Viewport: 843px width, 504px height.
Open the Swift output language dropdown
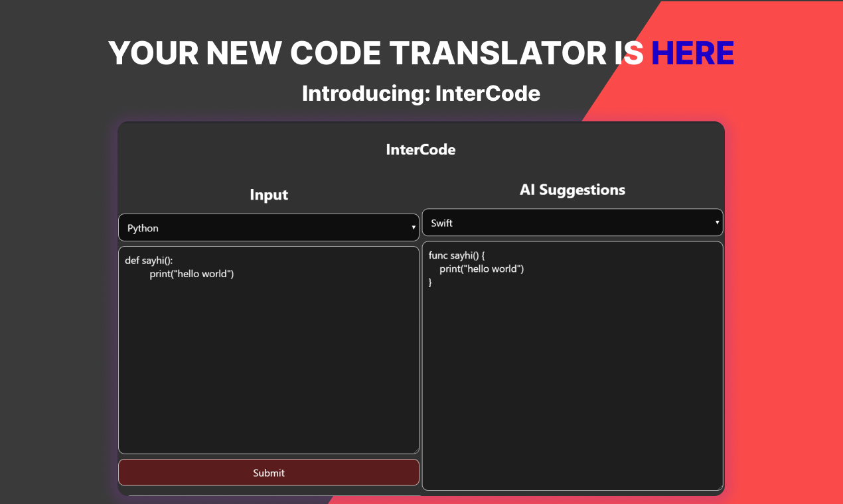tap(572, 222)
